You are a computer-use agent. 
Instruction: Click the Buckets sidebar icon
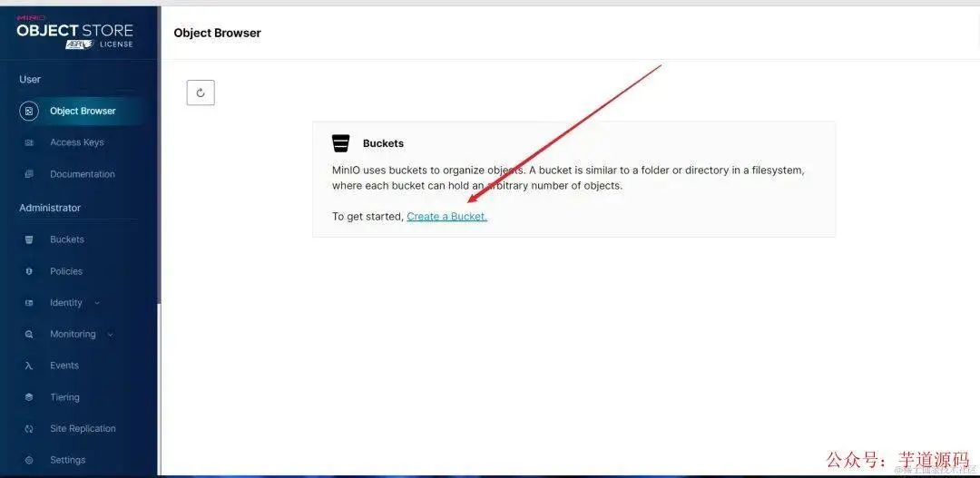tap(29, 240)
